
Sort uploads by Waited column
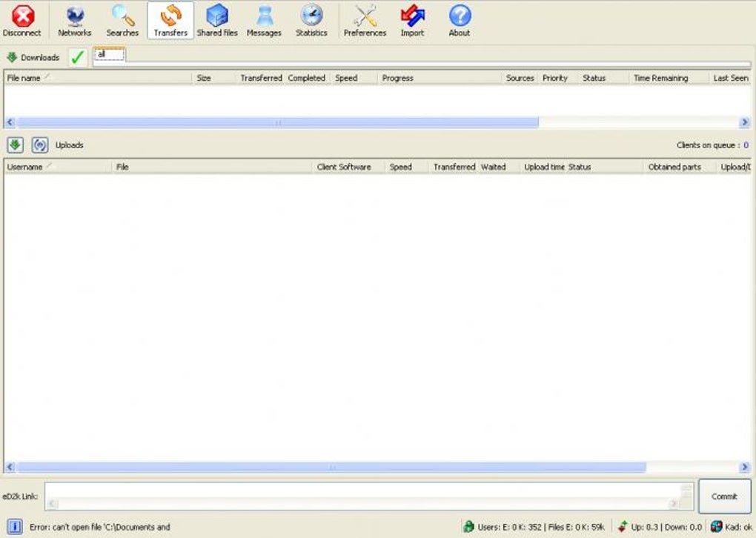coord(499,167)
